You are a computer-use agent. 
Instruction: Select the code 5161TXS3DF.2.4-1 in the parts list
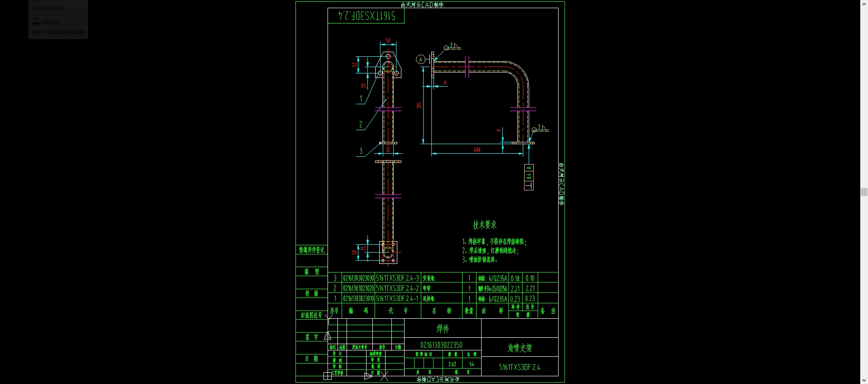397,299
